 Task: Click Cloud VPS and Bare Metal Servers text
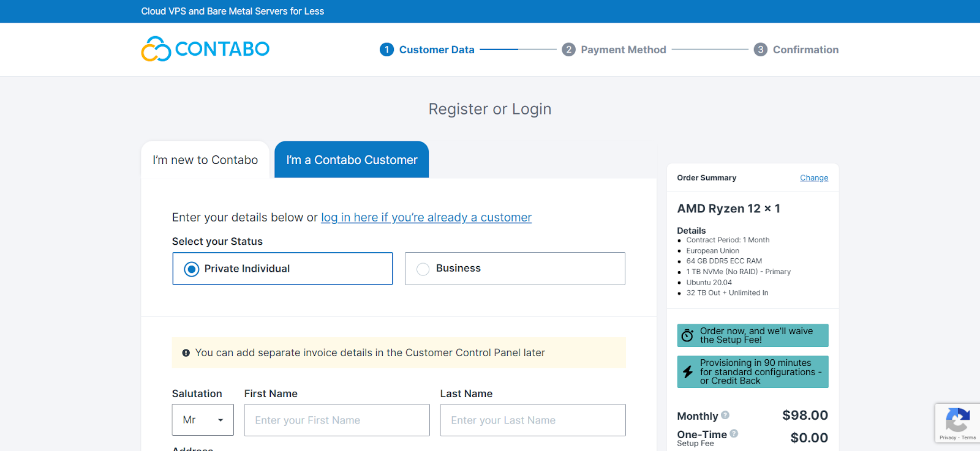pyautogui.click(x=233, y=11)
